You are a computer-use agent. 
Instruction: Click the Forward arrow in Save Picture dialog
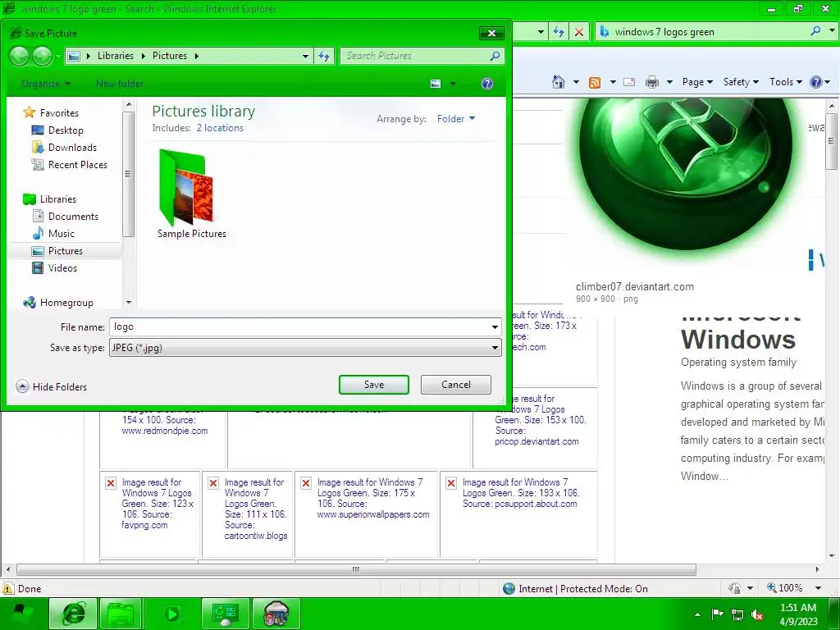pyautogui.click(x=42, y=56)
